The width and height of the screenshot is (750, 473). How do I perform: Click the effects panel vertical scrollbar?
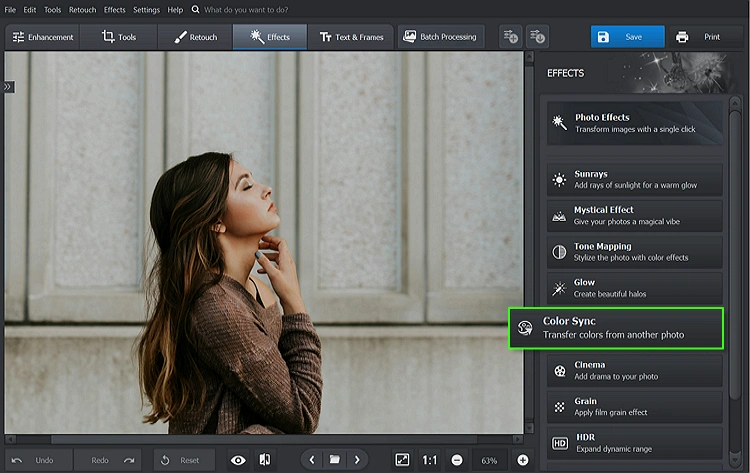(735, 253)
